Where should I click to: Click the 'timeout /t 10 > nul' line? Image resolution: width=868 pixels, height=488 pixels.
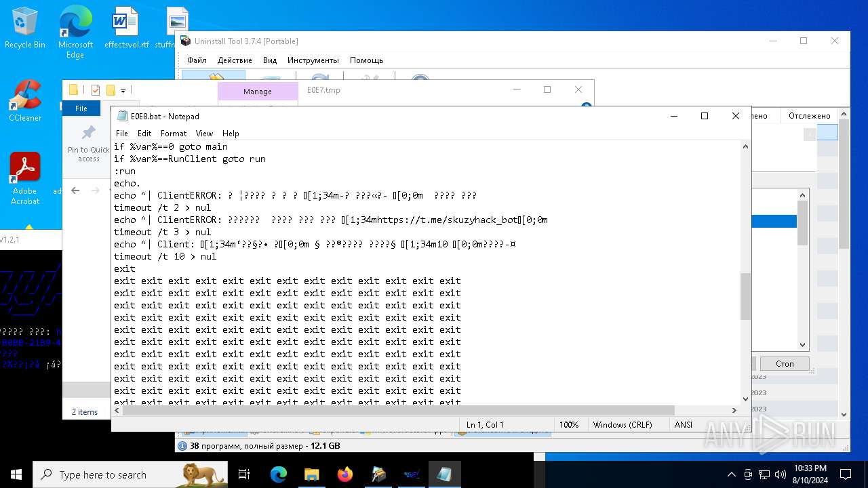(x=165, y=256)
